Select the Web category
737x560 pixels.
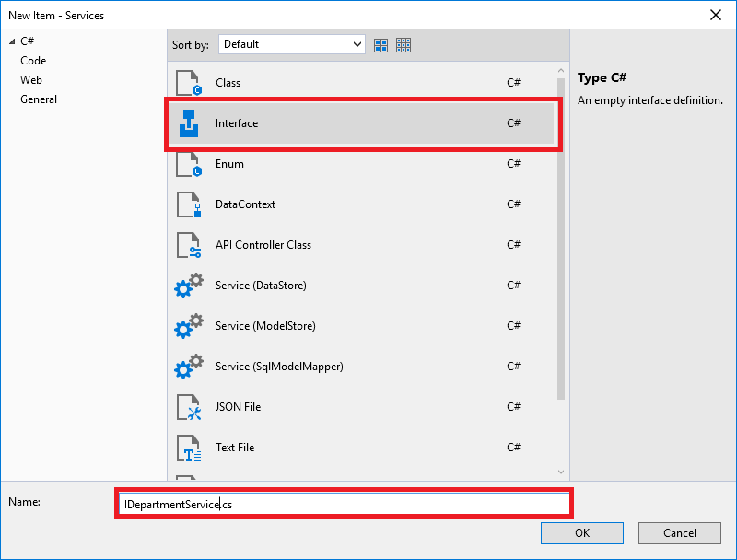(31, 80)
